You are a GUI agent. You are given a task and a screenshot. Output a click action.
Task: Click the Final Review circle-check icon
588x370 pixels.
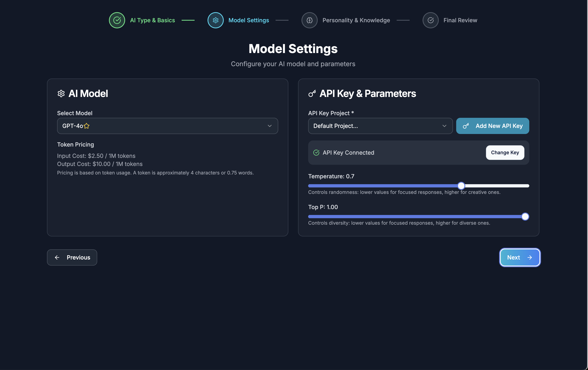coord(430,20)
